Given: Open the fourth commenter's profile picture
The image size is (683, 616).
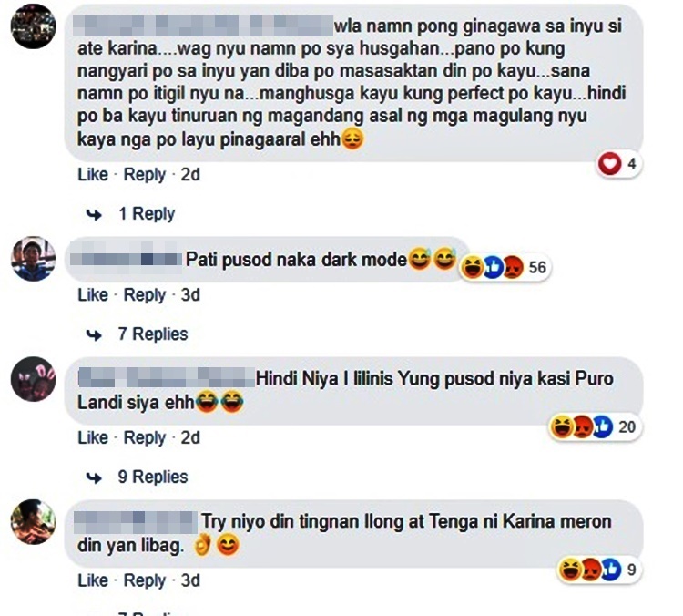Looking at the screenshot, I should pos(33,522).
